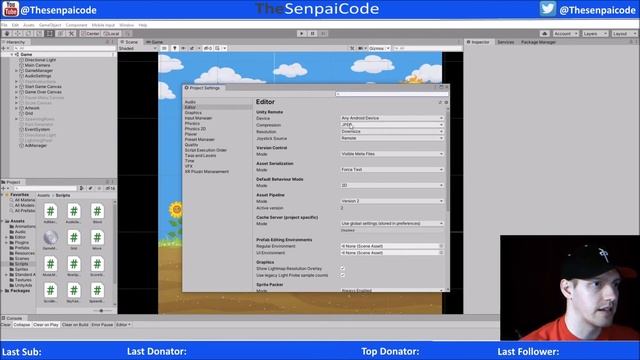Open Unity Remote Device dropdown

tap(392, 118)
